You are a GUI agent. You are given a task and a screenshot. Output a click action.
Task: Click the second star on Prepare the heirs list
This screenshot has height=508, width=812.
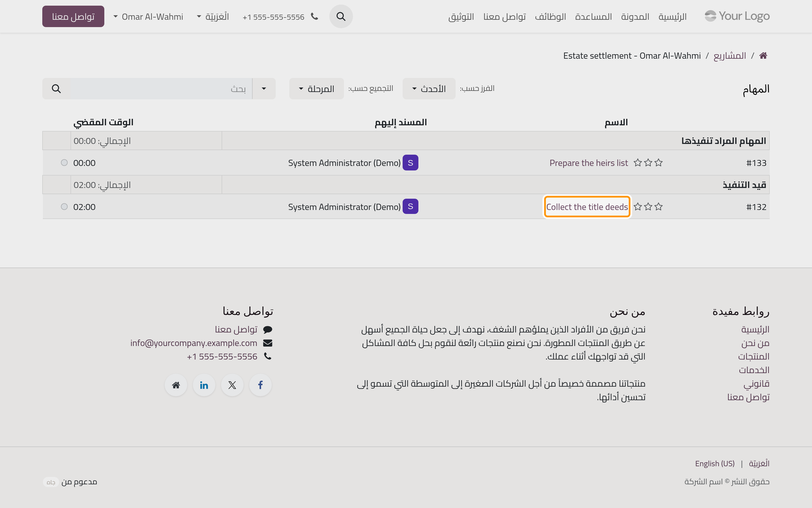point(648,163)
